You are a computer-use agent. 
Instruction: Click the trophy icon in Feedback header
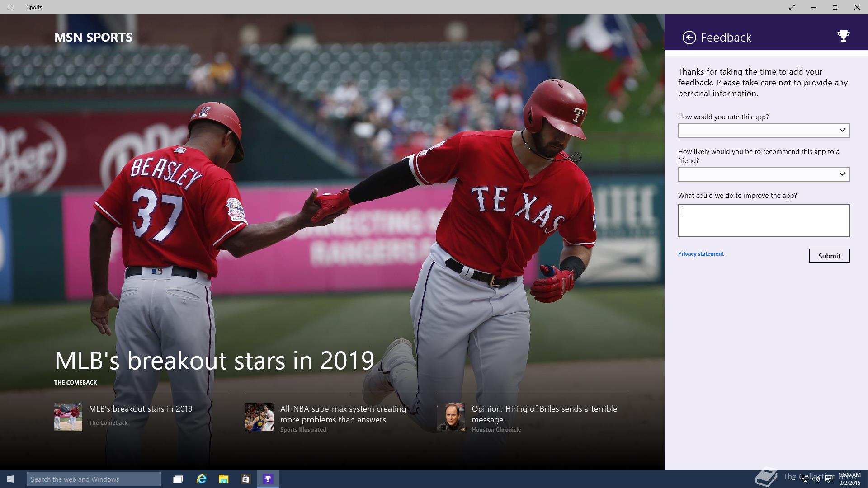(x=843, y=37)
